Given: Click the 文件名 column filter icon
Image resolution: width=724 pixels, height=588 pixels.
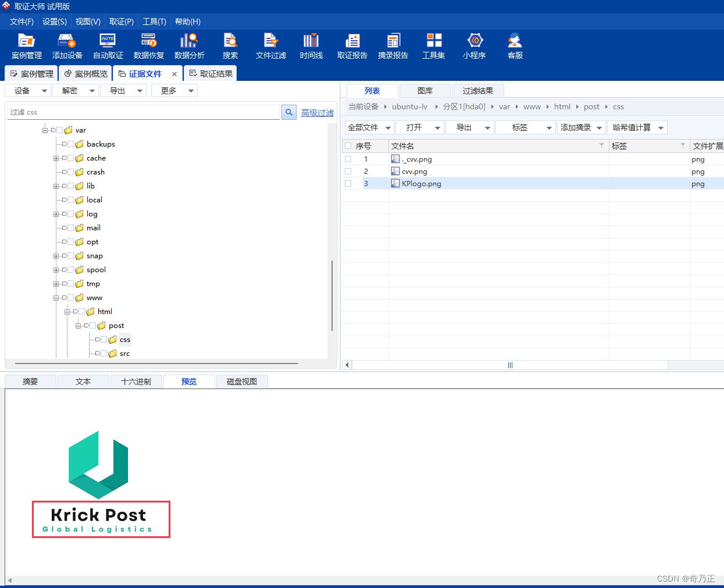Looking at the screenshot, I should (601, 145).
